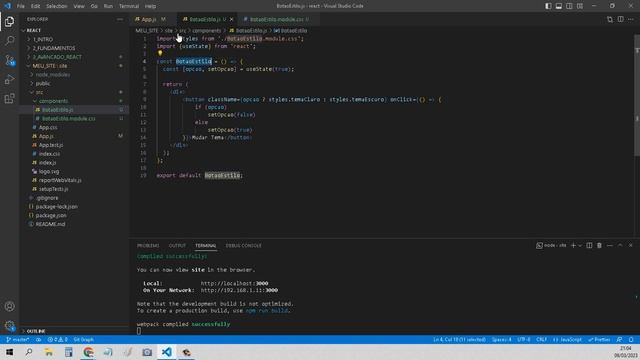Close the BotaoEstilo.js editor tab
Image resolution: width=640 pixels, height=360 pixels.
point(231,19)
